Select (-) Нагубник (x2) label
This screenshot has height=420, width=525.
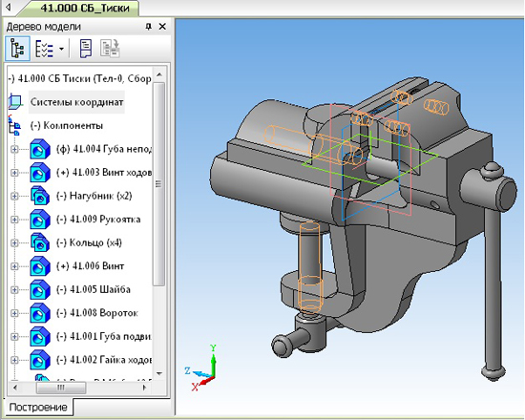94,196
